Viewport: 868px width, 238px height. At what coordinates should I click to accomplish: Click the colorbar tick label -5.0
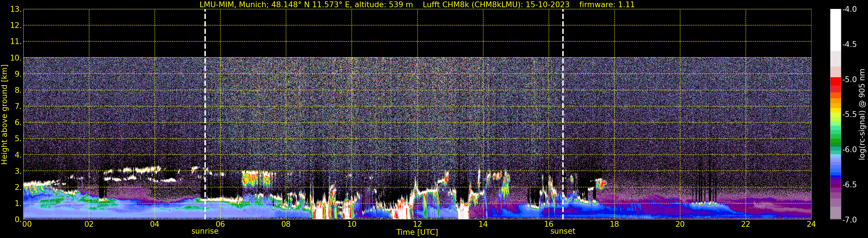click(849, 80)
